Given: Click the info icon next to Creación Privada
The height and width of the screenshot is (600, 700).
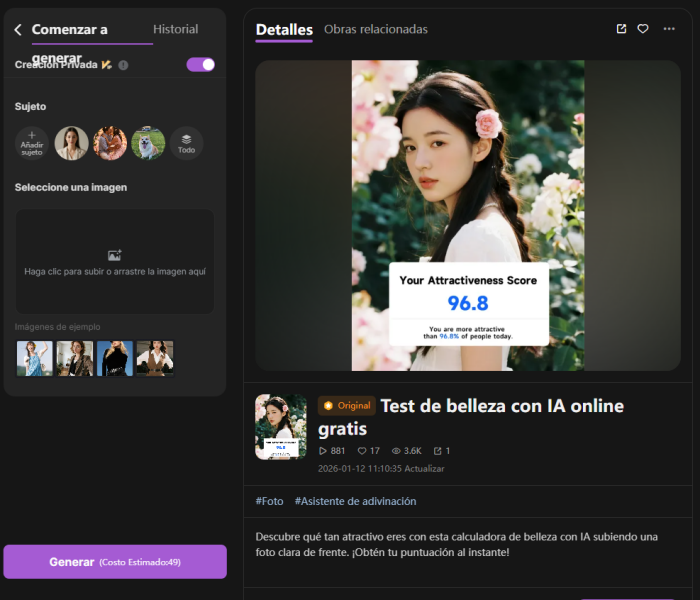Looking at the screenshot, I should 123,65.
